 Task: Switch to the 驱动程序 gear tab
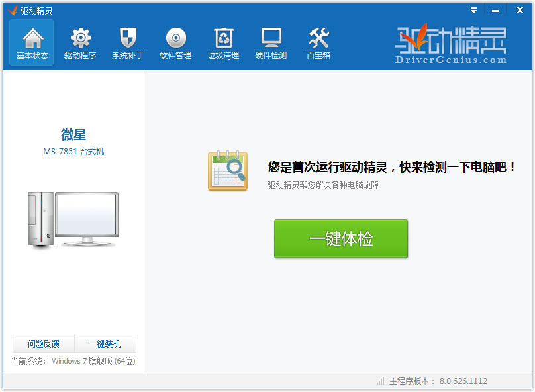tap(80, 42)
